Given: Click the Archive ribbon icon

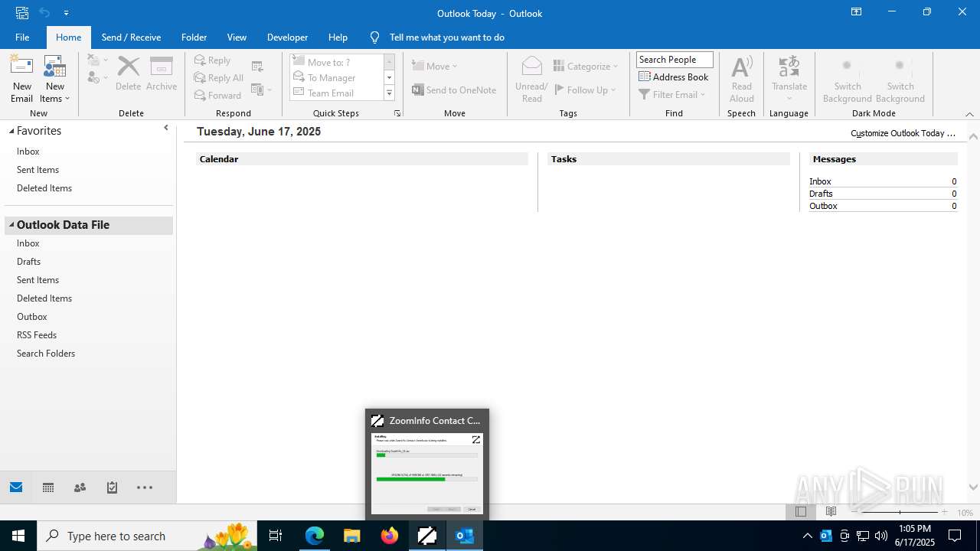Looking at the screenshot, I should pyautogui.click(x=162, y=74).
